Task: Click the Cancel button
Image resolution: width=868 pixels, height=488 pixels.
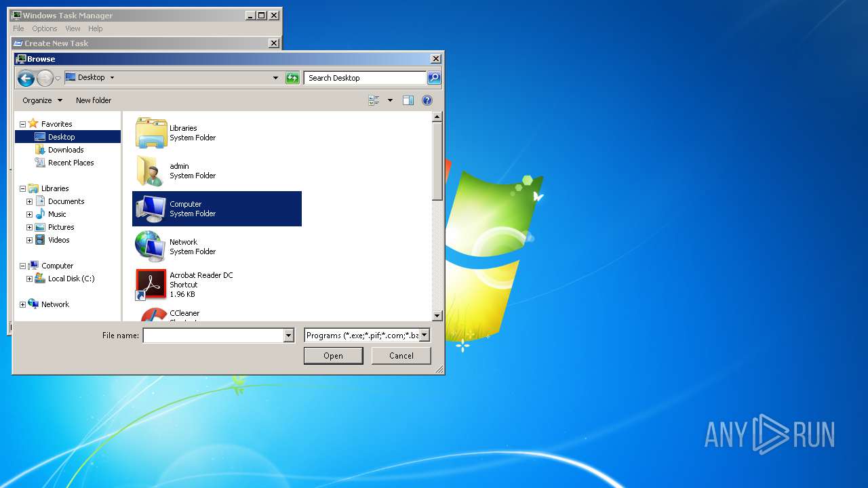Action: point(401,356)
